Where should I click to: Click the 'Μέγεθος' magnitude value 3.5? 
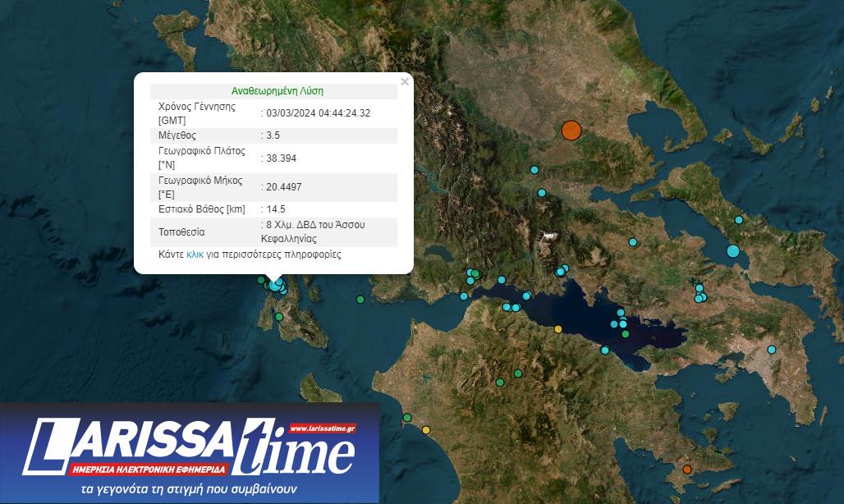click(273, 135)
